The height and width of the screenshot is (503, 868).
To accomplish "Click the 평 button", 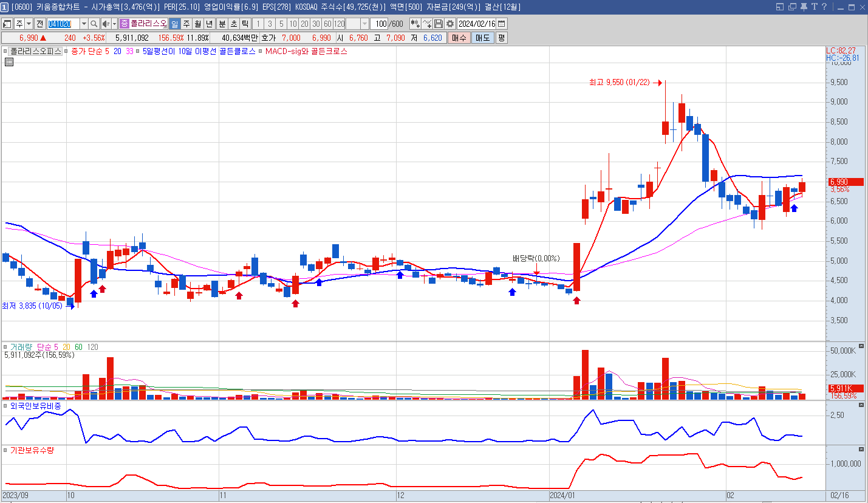I will point(501,38).
